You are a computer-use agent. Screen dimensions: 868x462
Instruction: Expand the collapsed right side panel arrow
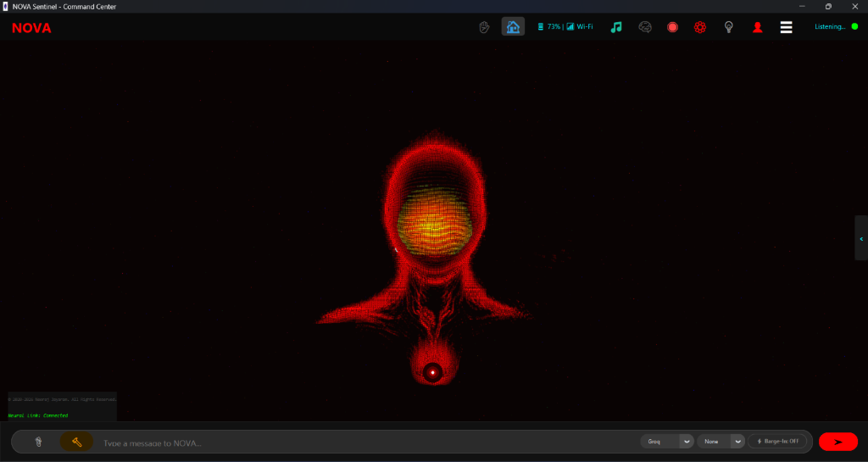pyautogui.click(x=861, y=238)
